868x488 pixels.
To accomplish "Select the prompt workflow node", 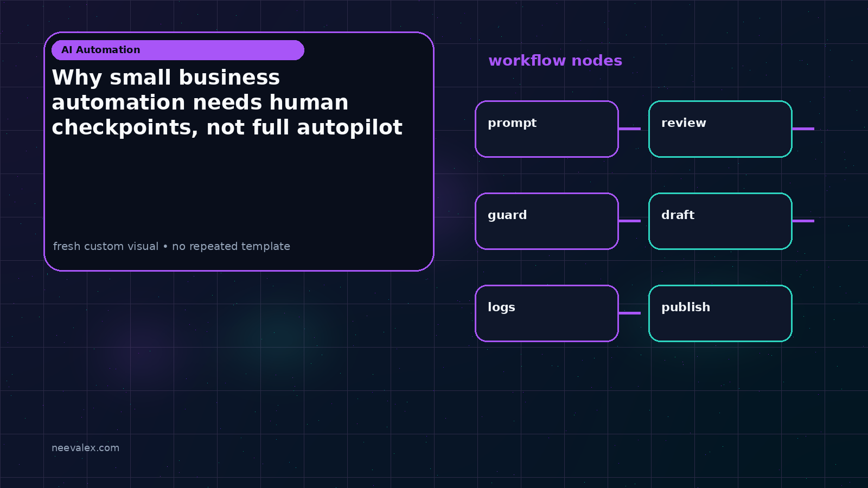I will pyautogui.click(x=547, y=129).
